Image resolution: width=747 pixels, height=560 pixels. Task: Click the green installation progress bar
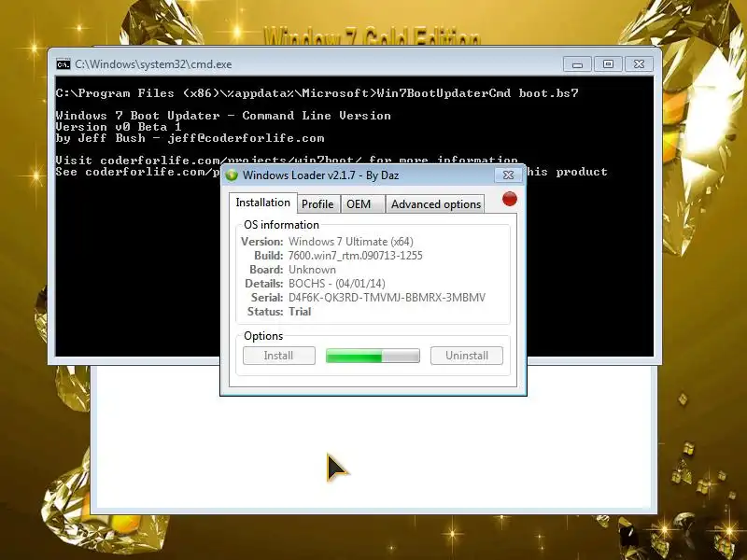(373, 356)
